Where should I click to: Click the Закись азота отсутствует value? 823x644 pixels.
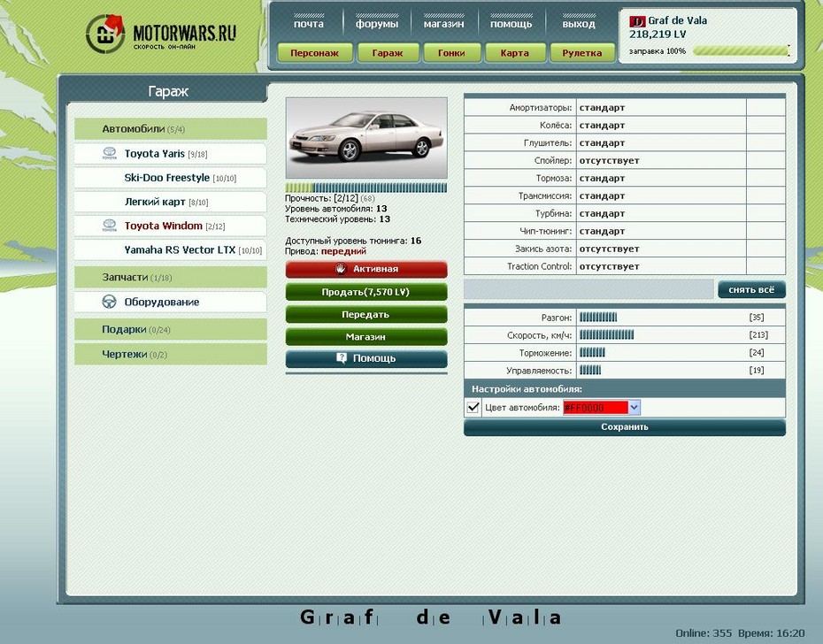pyautogui.click(x=610, y=249)
